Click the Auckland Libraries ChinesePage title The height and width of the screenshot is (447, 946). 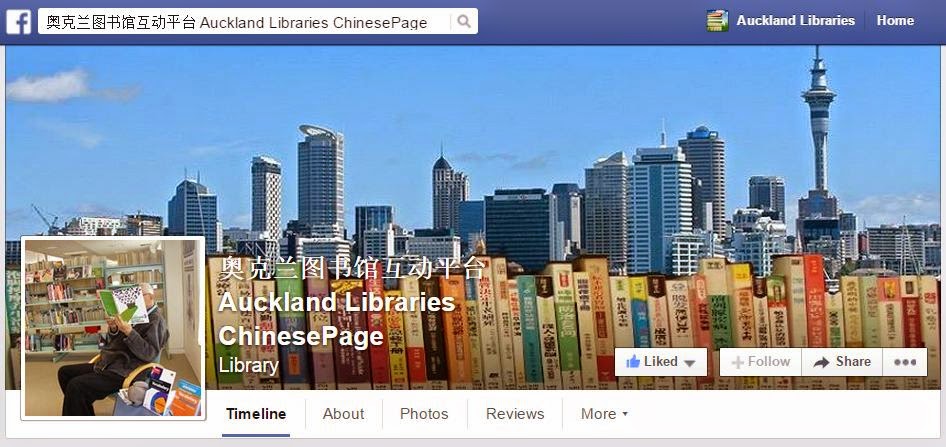point(337,319)
